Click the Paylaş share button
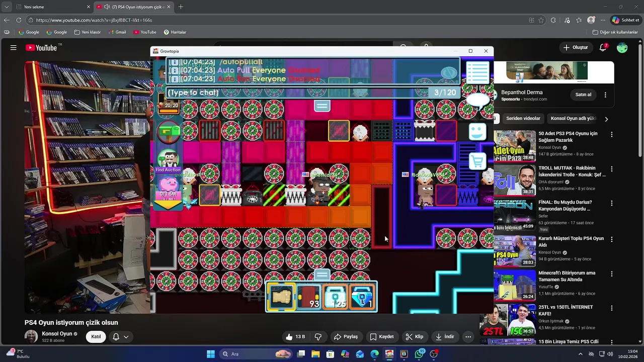This screenshot has width=644, height=362. coord(346,337)
